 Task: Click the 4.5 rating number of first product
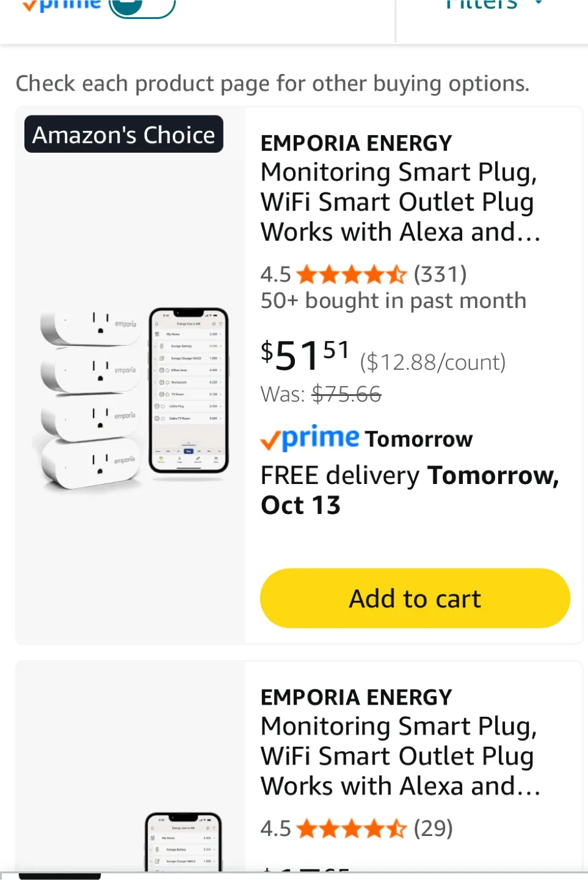pos(275,275)
